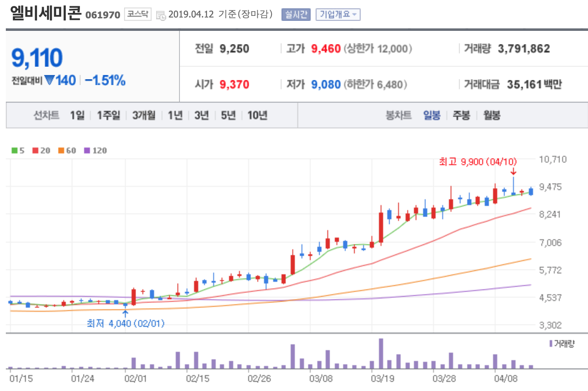Click the stock code 061970
The width and height of the screenshot is (588, 391).
tap(103, 15)
